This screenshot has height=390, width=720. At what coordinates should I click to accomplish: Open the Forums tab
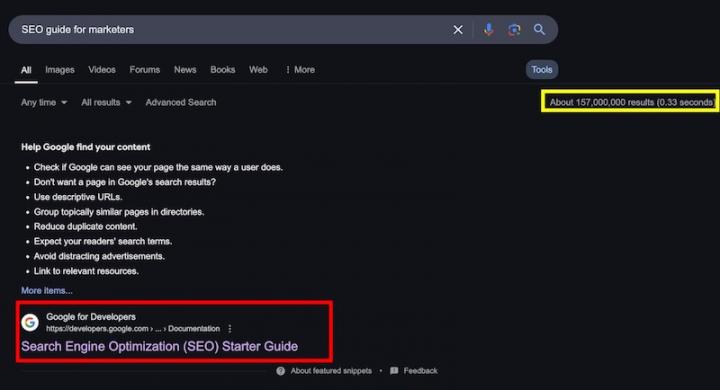tap(145, 70)
